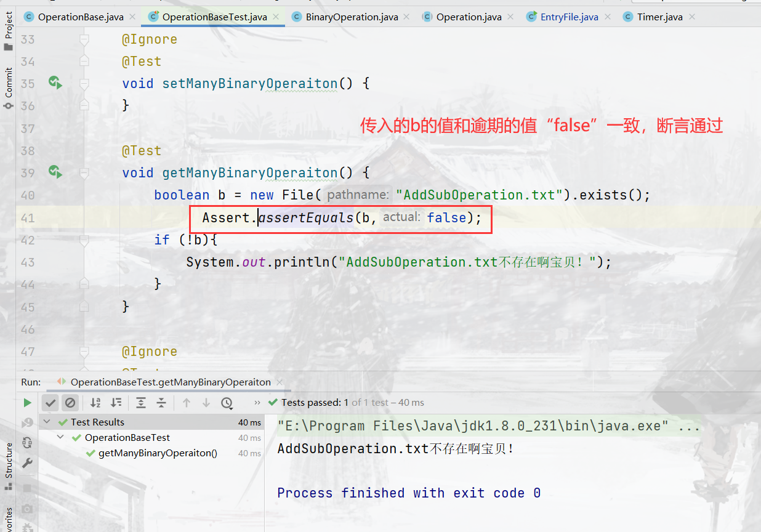Close the OperationBase.java tab
Image resolution: width=761 pixels, height=532 pixels.
[x=132, y=17]
